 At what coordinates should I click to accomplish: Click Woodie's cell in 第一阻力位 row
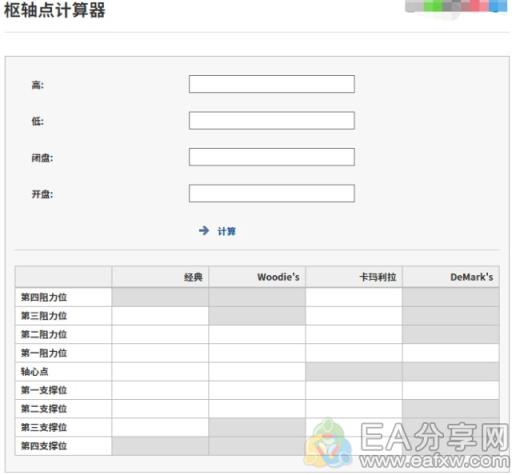pyautogui.click(x=257, y=353)
